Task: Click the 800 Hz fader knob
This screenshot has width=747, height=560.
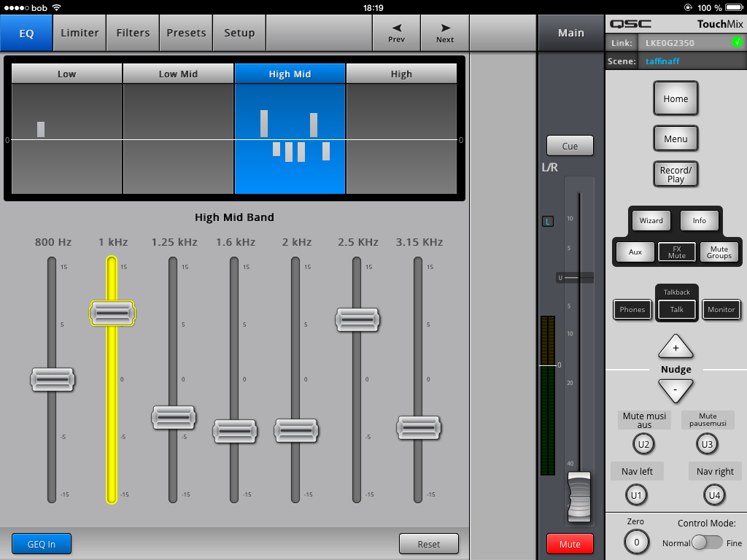Action: coord(53,379)
